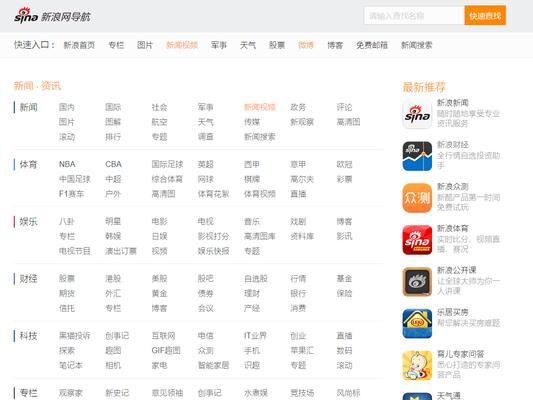Open 图片 in quick entry bar
Image resolution: width=533 pixels, height=400 pixels.
point(145,45)
